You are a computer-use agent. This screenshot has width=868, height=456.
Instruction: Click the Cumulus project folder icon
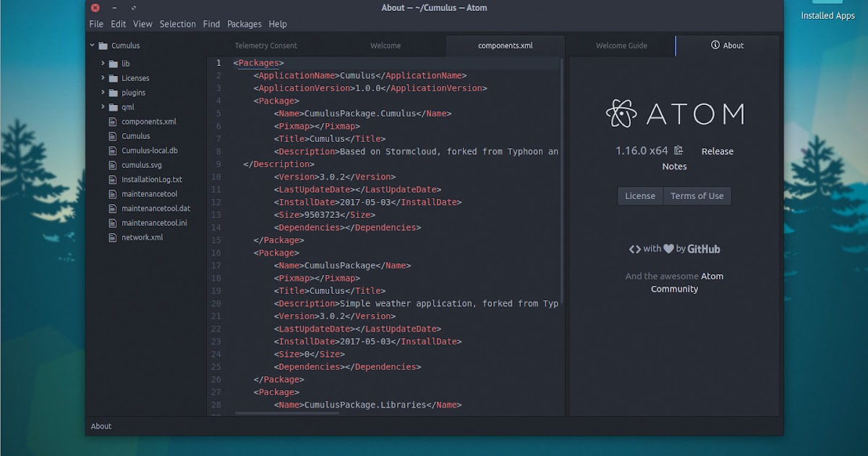[103, 45]
